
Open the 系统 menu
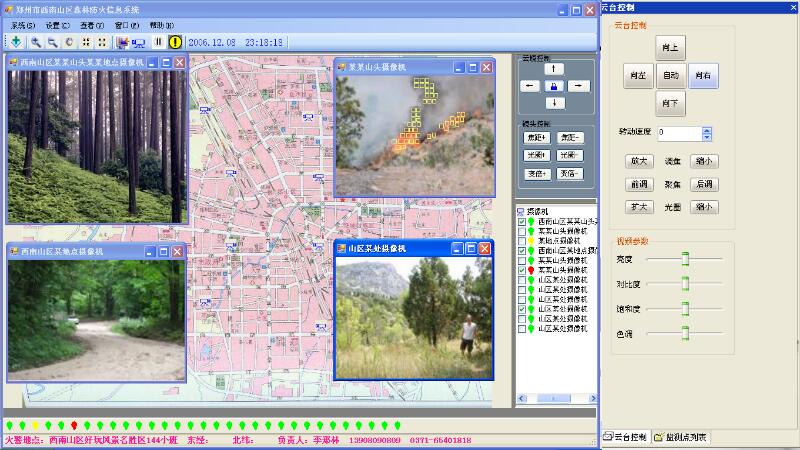coord(22,24)
